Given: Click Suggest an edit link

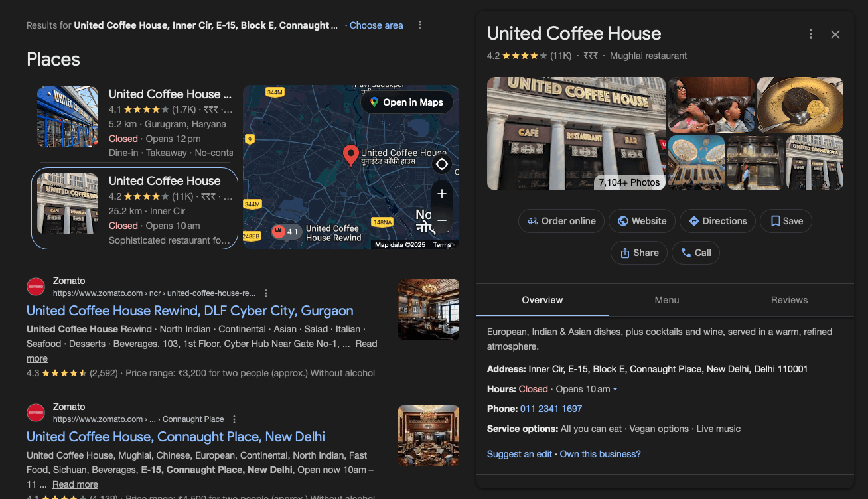Looking at the screenshot, I should 520,454.
